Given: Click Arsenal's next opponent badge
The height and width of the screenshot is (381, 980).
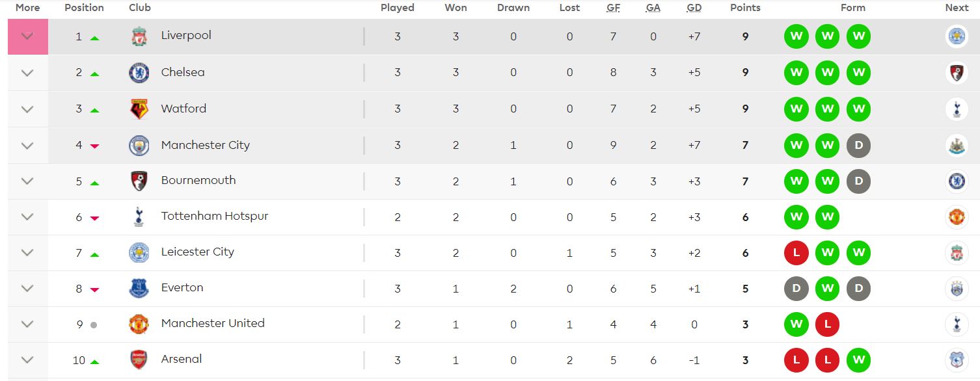Looking at the screenshot, I should click(x=957, y=360).
